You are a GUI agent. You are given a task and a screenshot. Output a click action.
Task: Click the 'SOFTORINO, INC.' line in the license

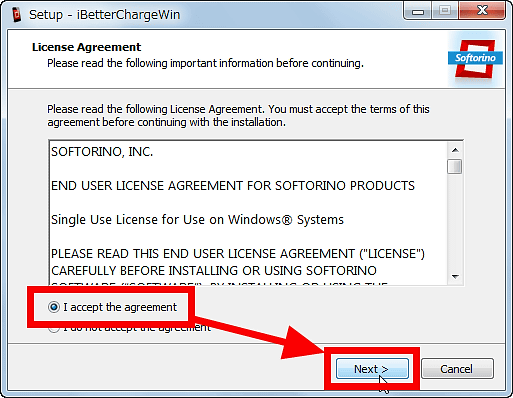coord(102,152)
